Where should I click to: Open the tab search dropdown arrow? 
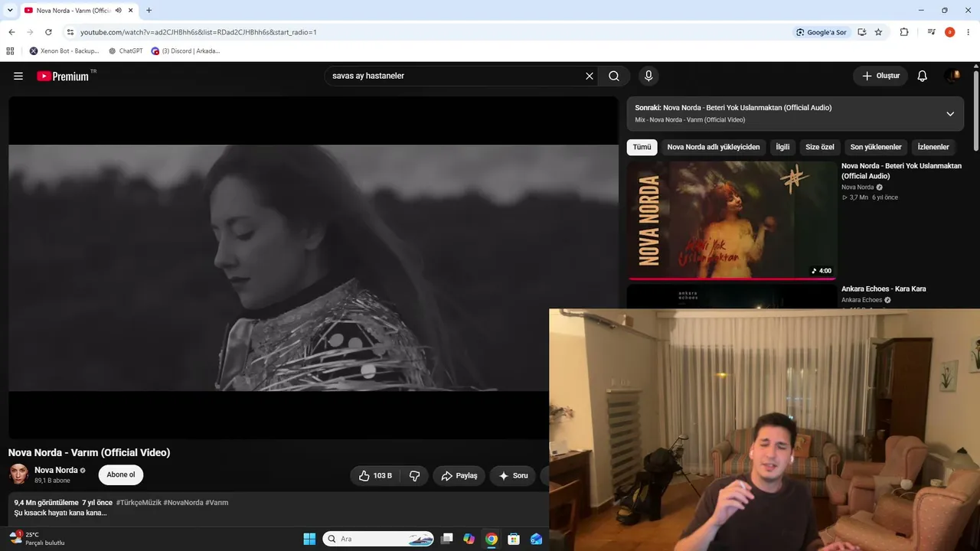point(10,11)
